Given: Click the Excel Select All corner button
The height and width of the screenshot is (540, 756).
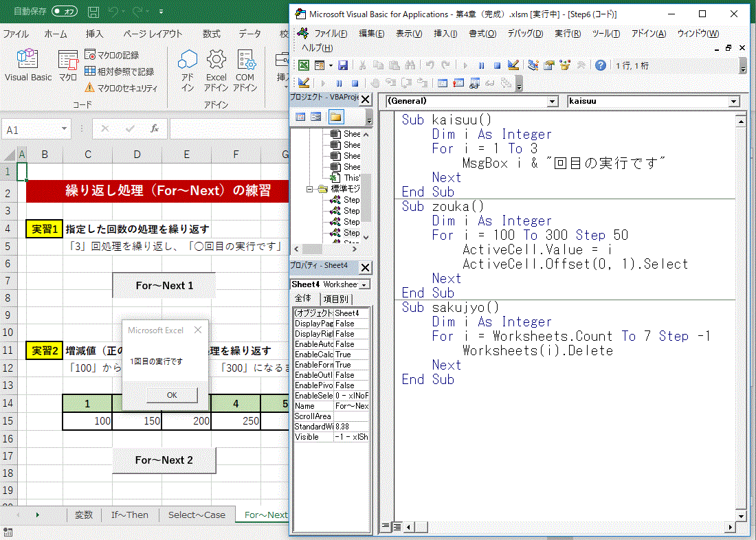Looking at the screenshot, I should coord(9,155).
